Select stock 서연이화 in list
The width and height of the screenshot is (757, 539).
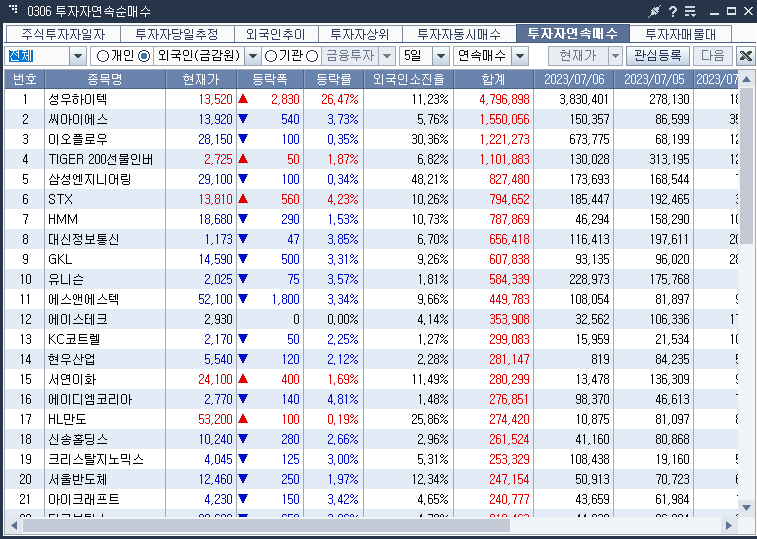[71, 379]
